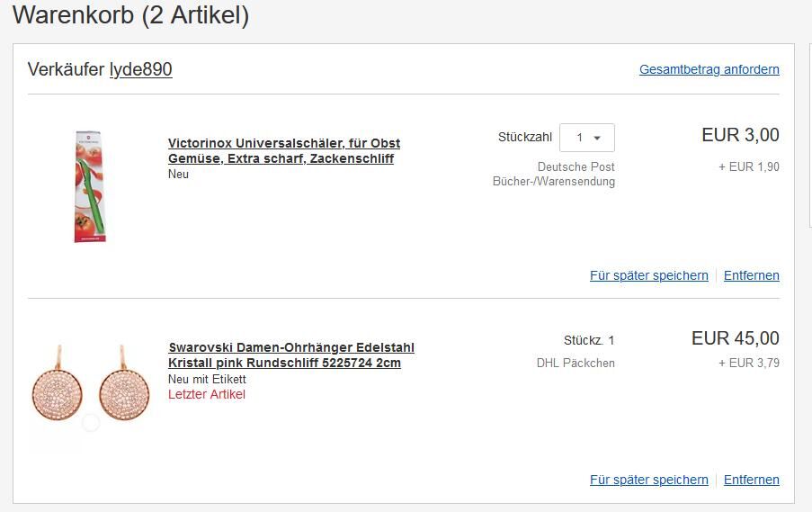Remove the Swarovski earrings from cart

click(x=751, y=480)
